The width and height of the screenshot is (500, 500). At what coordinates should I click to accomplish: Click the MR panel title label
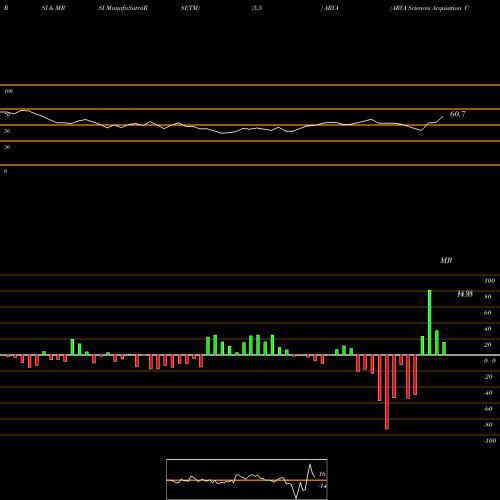[x=446, y=260]
